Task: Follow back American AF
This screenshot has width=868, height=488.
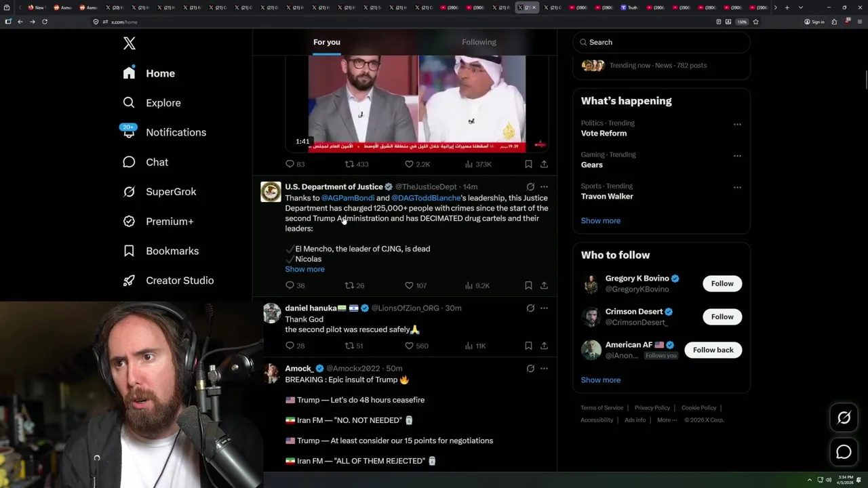Action: coord(713,350)
